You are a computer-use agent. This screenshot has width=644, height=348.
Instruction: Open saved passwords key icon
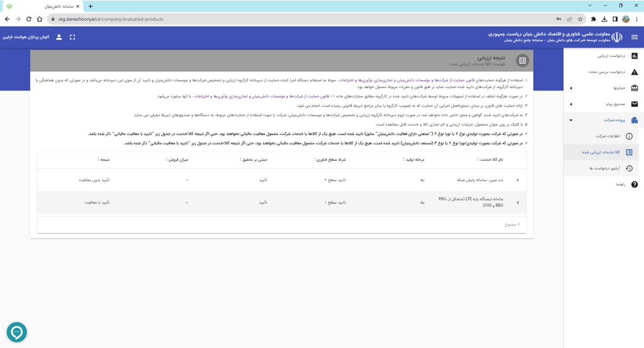(558, 19)
